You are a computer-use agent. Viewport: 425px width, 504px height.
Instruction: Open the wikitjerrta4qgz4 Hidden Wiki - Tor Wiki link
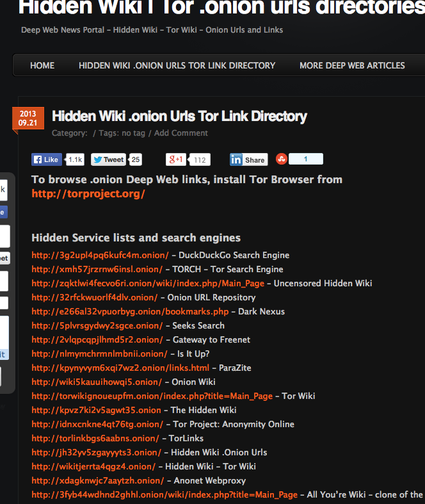point(93,467)
